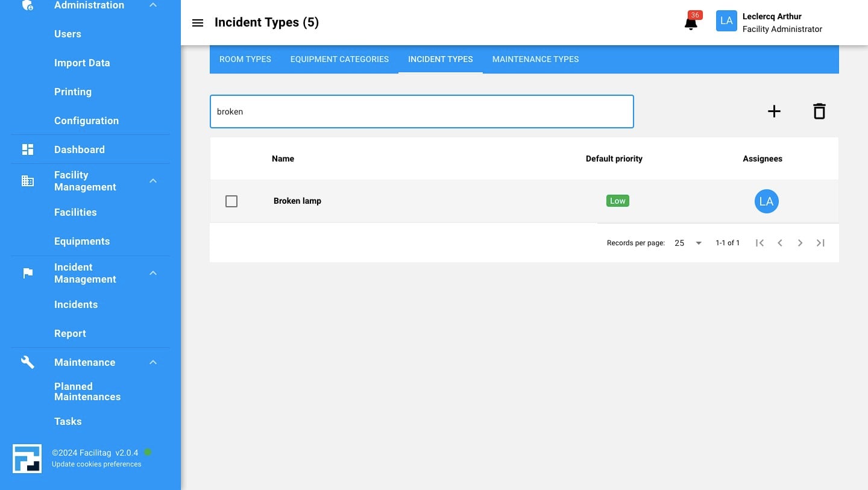Open the MAINTENANCE TYPES tab
Image resolution: width=868 pixels, height=490 pixels.
click(x=535, y=59)
